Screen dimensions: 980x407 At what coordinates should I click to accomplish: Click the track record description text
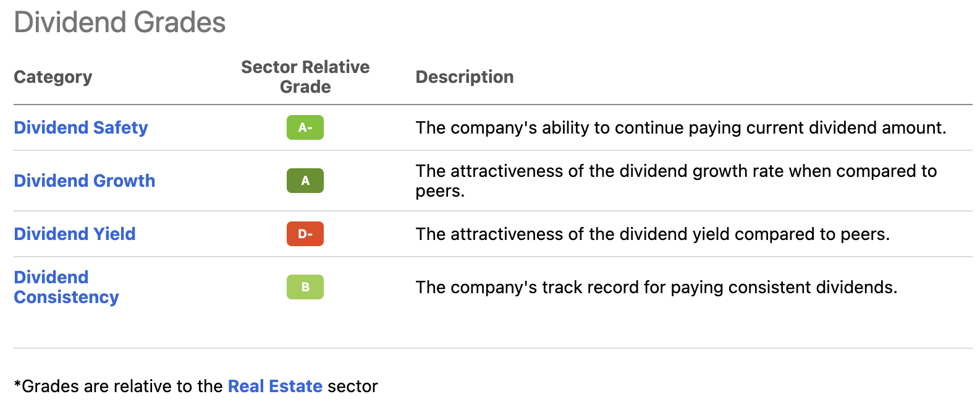tap(656, 287)
